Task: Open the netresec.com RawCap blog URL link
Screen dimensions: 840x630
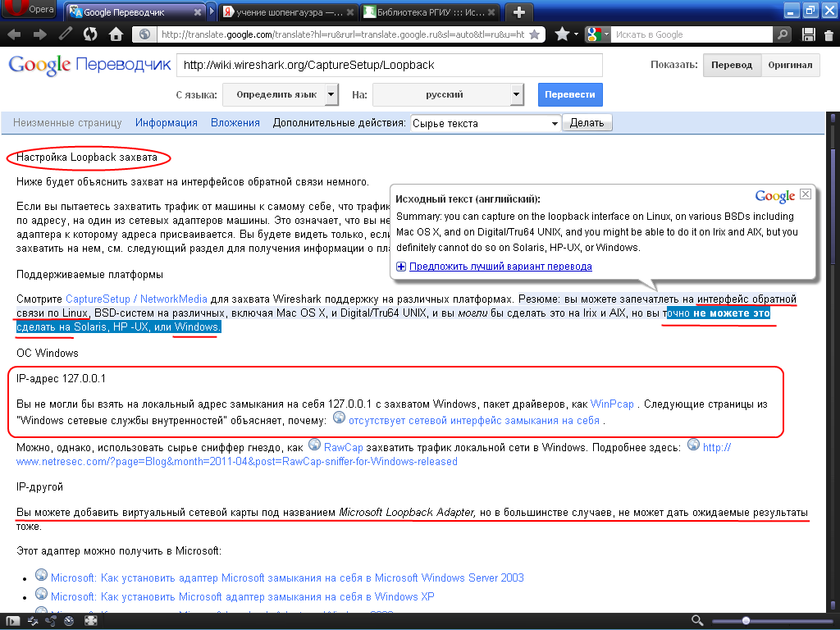Action: [237, 461]
